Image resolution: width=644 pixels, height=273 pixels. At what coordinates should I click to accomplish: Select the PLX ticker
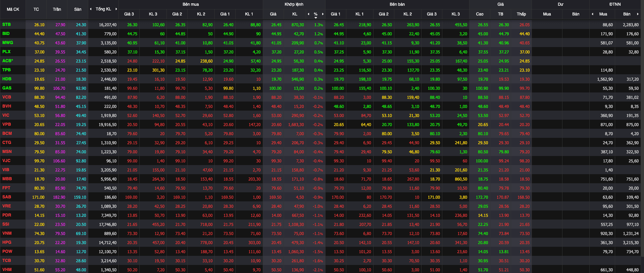pos(6,52)
